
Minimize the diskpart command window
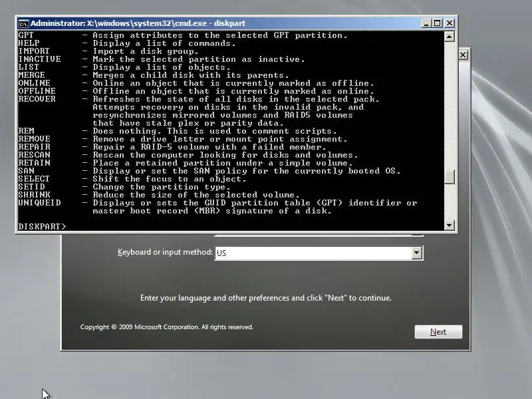426,23
